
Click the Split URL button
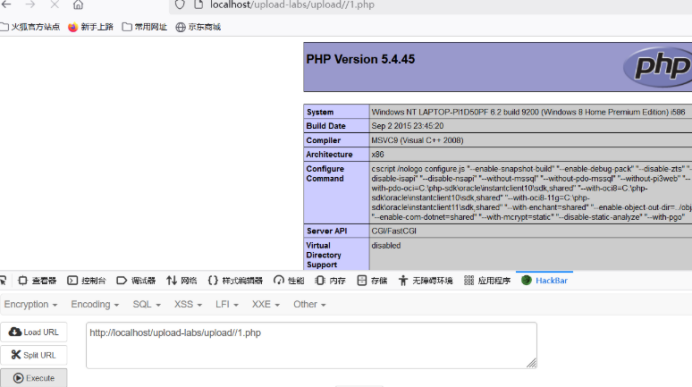34,355
